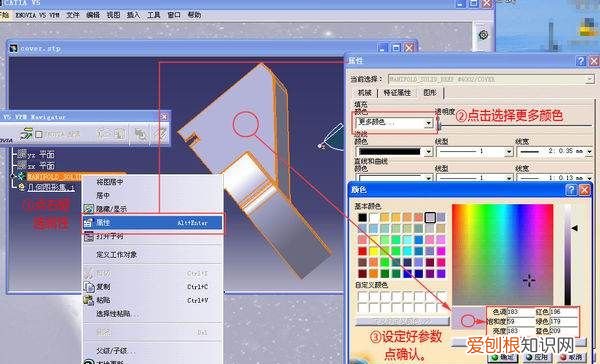
Task: Select the yz 平面 plane icon in tree
Action: 22,154
